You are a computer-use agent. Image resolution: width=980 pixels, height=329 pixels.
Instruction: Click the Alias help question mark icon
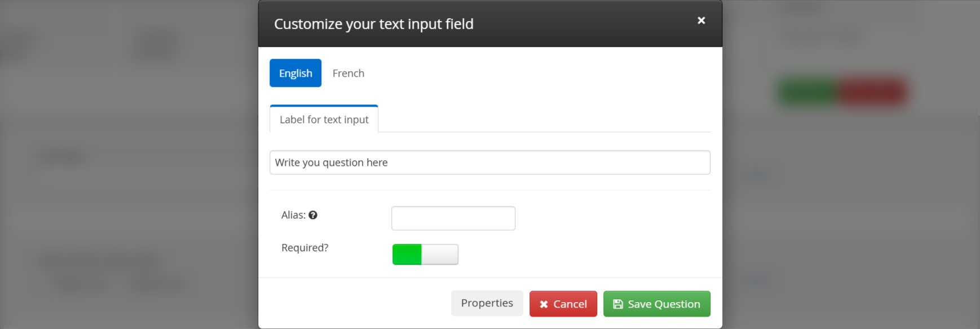click(x=313, y=215)
